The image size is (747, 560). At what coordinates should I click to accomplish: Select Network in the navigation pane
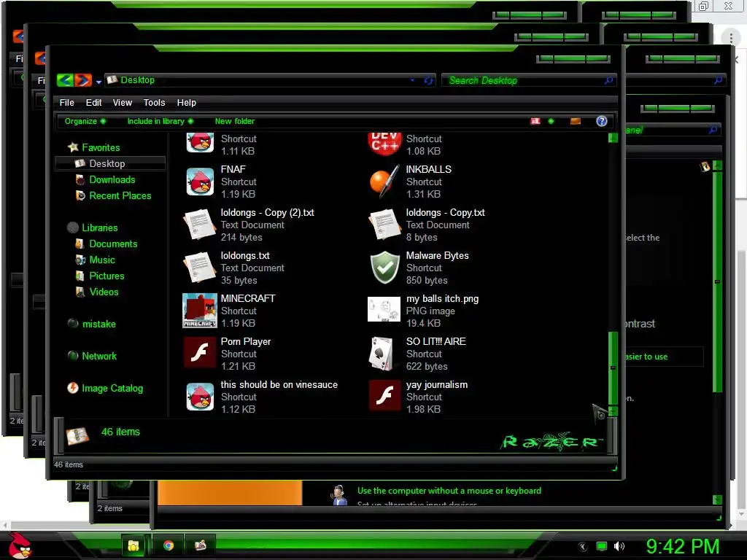(92, 356)
